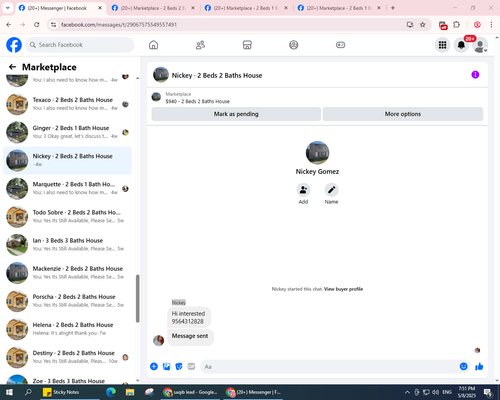Viewport: 500px width, 400px height.
Task: Click Nickey - 2 Beds 2 Baths House chat header
Action: pyautogui.click(x=217, y=75)
